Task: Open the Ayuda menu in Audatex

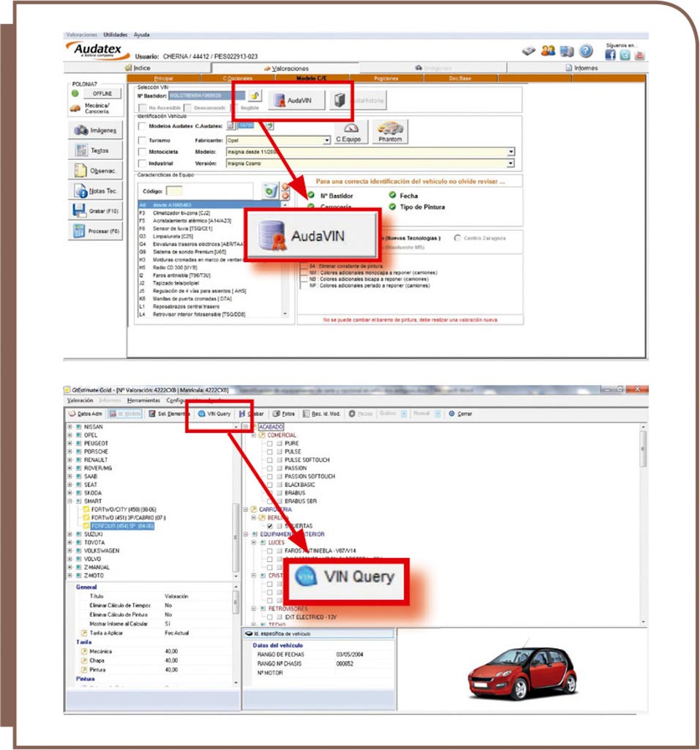Action: (x=141, y=35)
